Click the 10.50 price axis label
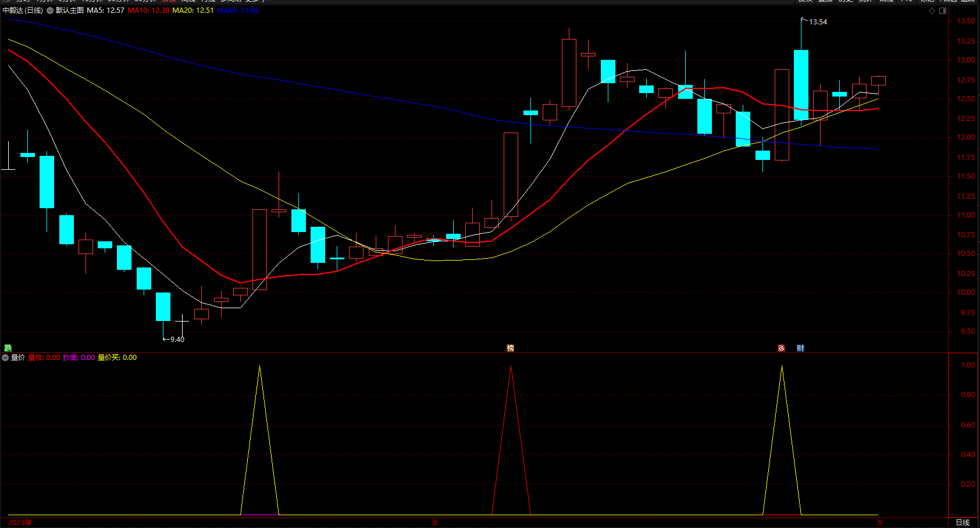This screenshot has height=528, width=980. tap(966, 254)
